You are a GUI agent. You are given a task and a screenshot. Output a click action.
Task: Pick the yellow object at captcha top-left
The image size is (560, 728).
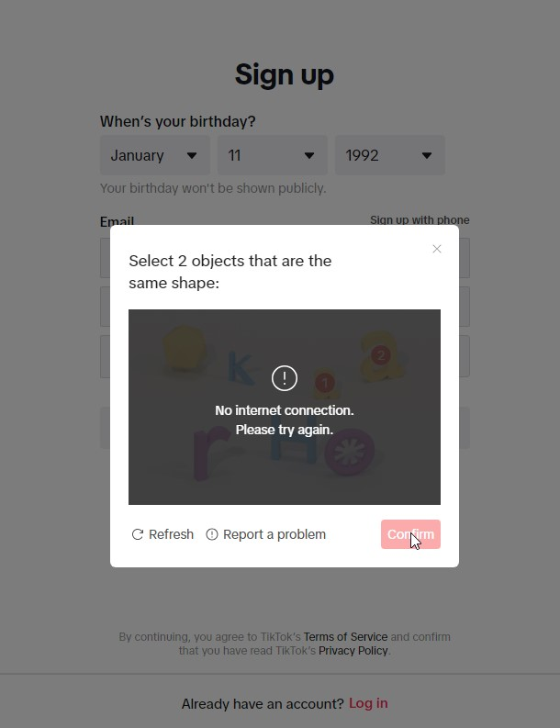click(x=184, y=349)
